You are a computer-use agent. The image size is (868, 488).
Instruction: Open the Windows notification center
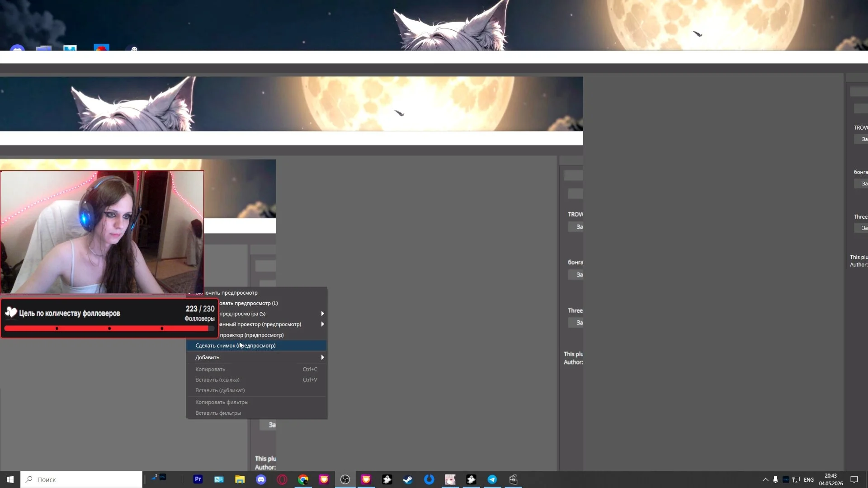pos(854,479)
